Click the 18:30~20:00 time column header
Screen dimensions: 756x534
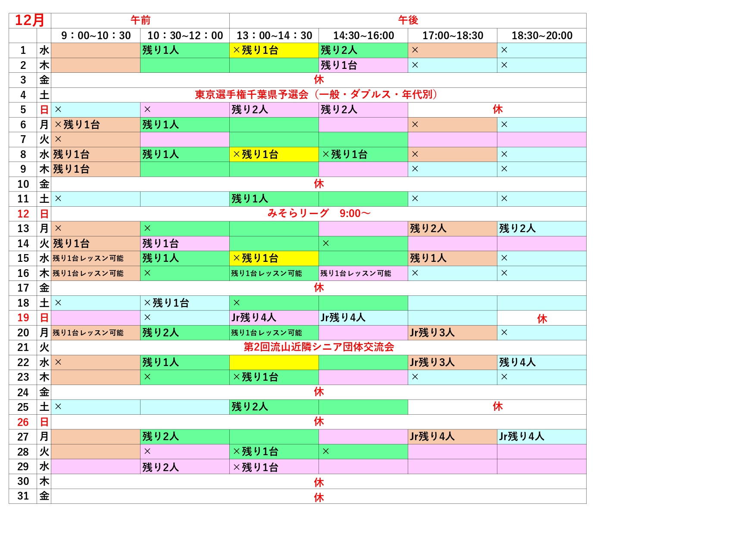(542, 36)
